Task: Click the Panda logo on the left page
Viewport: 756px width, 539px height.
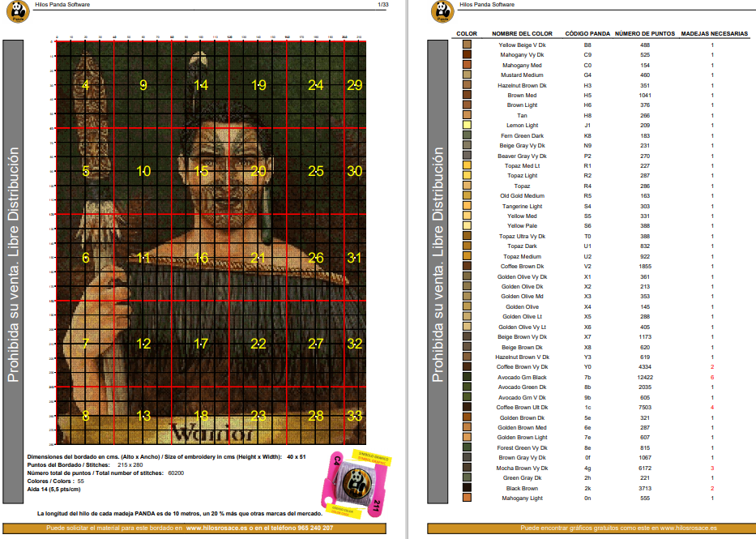Action: (x=15, y=13)
